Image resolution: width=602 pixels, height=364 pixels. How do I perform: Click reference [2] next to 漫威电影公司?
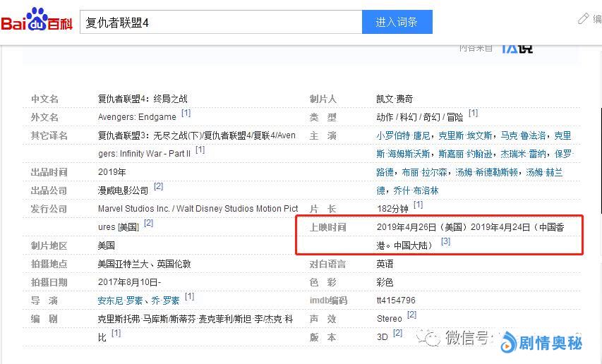[x=158, y=187]
